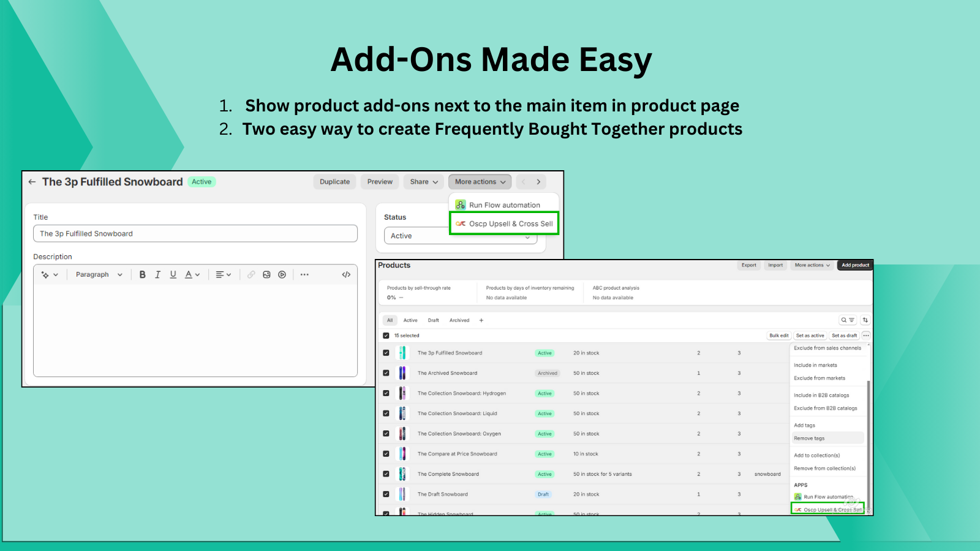The image size is (980, 551).
Task: Click the underline formatting icon
Action: click(x=173, y=275)
